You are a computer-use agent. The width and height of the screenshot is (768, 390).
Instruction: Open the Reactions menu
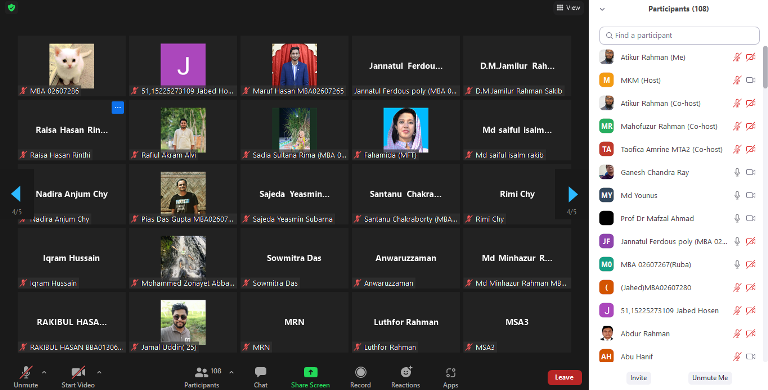pos(406,377)
